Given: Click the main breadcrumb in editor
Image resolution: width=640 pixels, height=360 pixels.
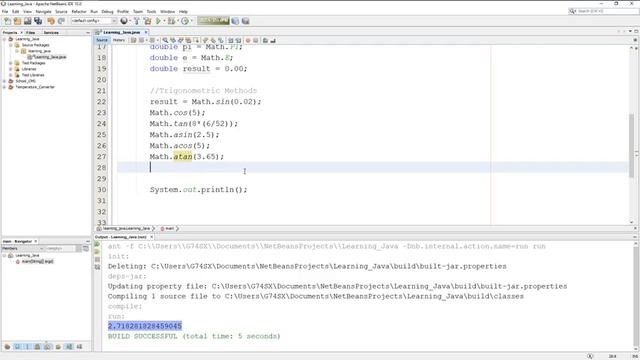Looking at the screenshot, I should (x=169, y=229).
